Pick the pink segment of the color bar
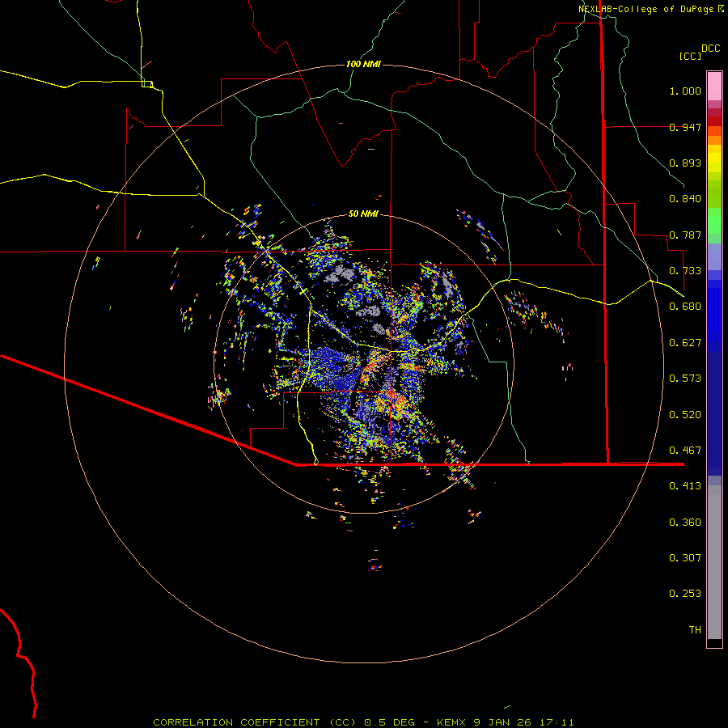This screenshot has width=728, height=728. (x=714, y=87)
